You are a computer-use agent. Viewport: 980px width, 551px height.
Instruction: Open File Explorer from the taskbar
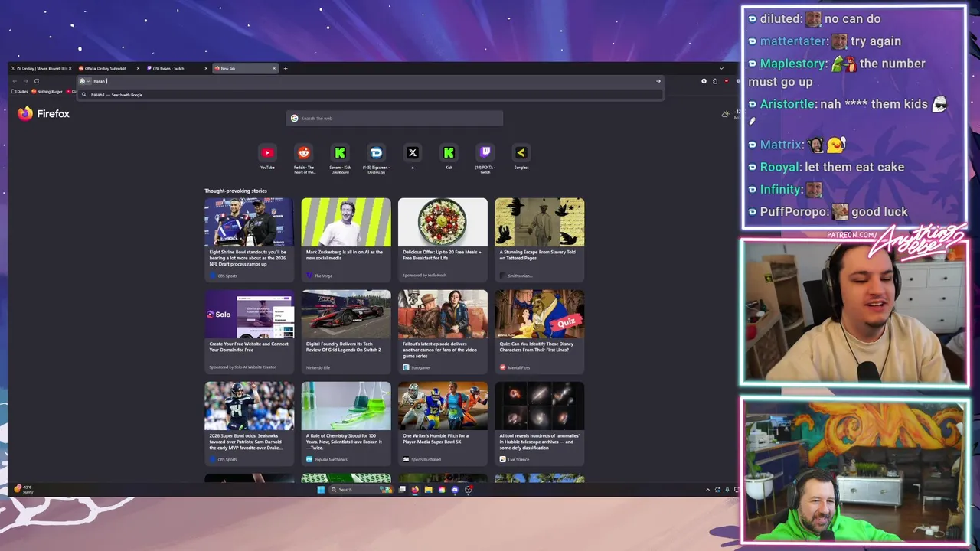tap(428, 490)
